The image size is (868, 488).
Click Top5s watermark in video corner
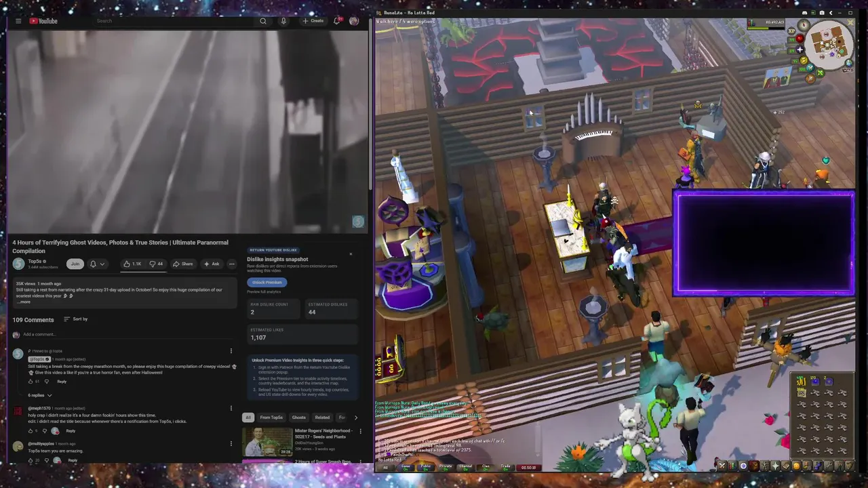(358, 222)
